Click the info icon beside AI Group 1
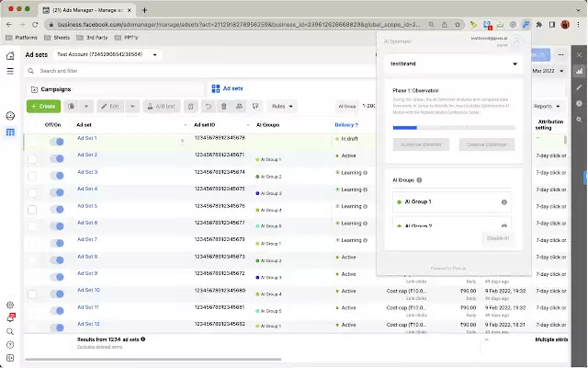This screenshot has height=368, width=588. click(504, 202)
